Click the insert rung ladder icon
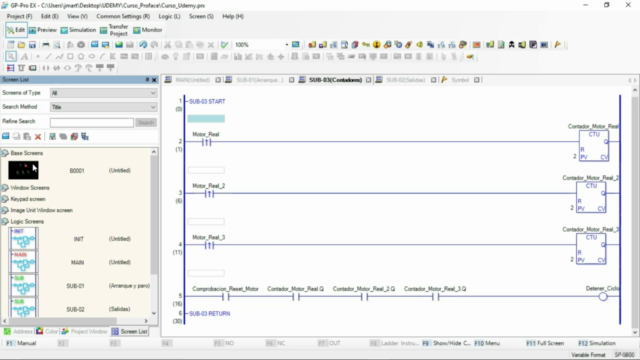 coord(11,68)
